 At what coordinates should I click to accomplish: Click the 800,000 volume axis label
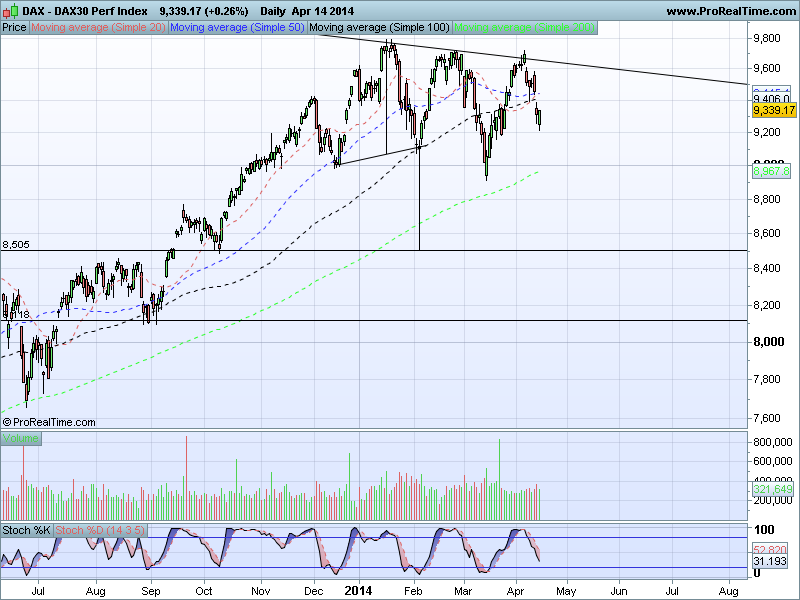(773, 442)
